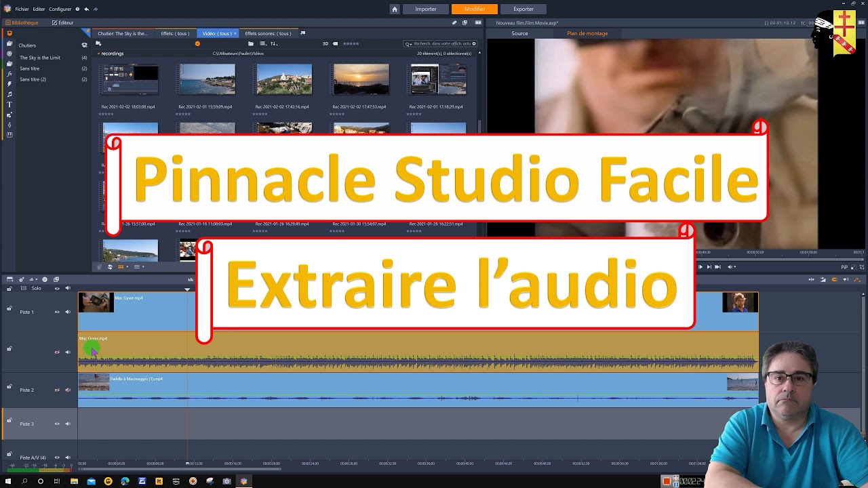Click the library search input field
This screenshot has width=868, height=488.
coord(441,43)
